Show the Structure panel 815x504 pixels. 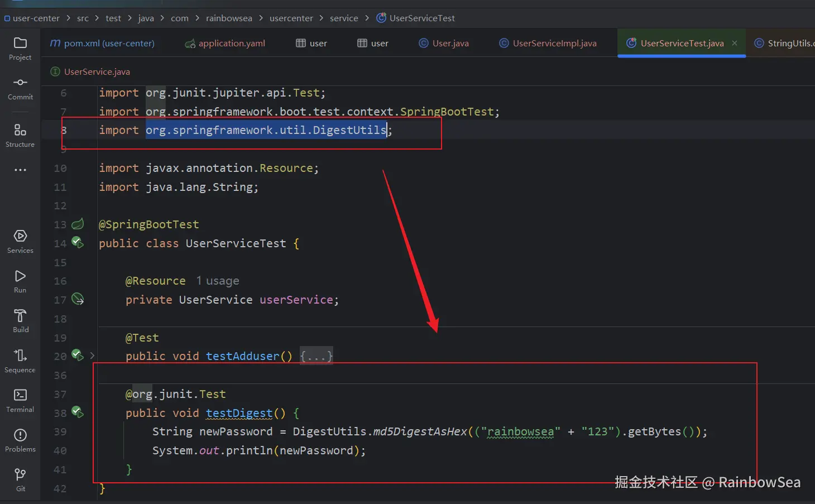pos(20,135)
